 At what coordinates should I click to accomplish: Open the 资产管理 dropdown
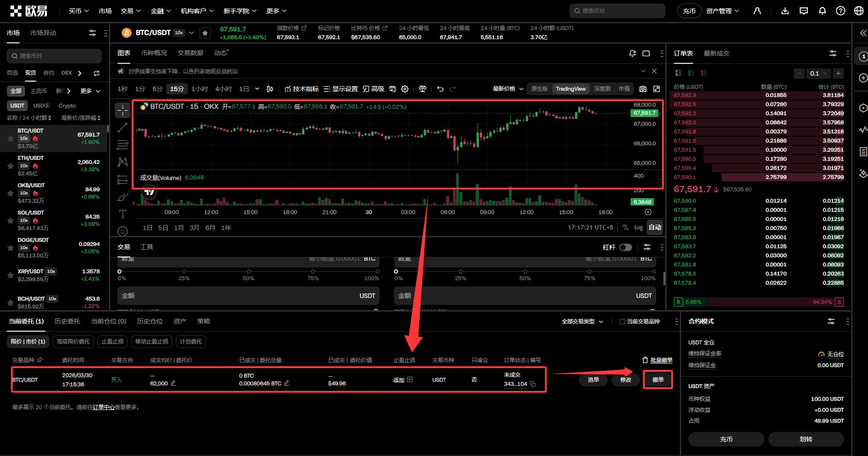(723, 11)
